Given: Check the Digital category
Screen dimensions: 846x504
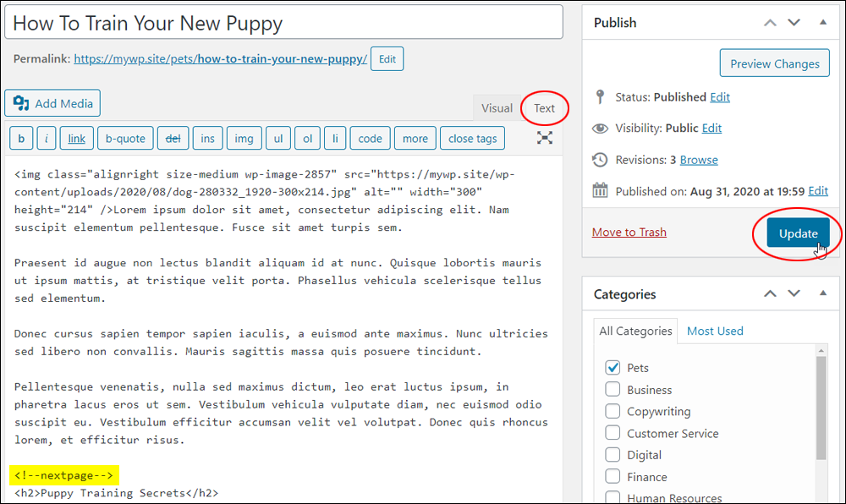Looking at the screenshot, I should [x=613, y=454].
